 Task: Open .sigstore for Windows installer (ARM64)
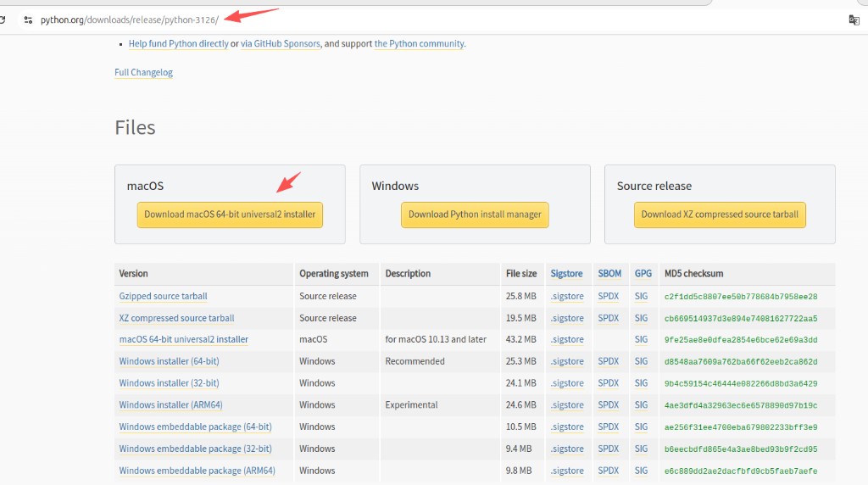tap(567, 405)
